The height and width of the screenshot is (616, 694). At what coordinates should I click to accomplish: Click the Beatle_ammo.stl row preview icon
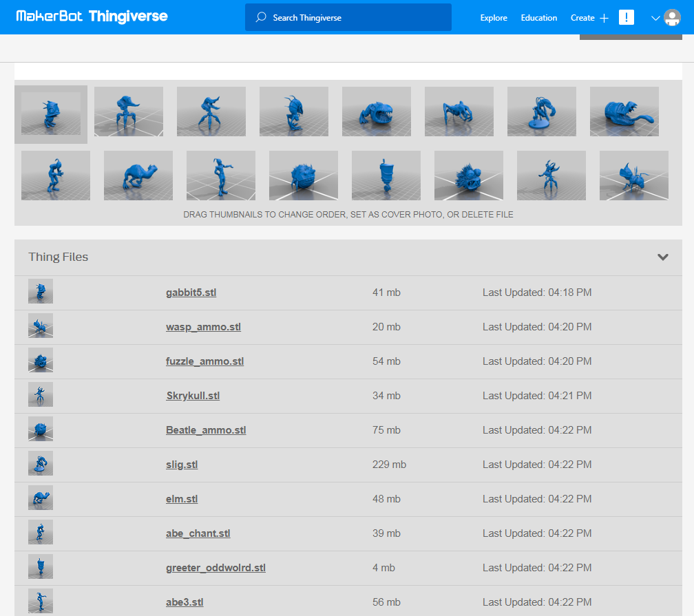click(41, 429)
